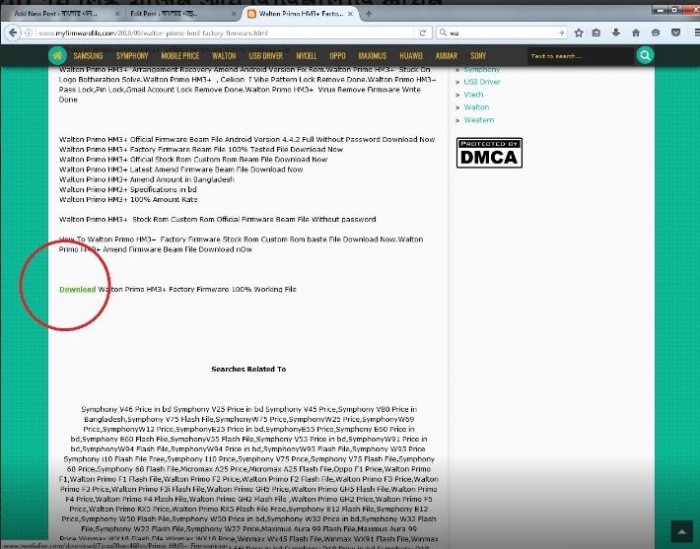Reload the page with the refresh icon
The width and height of the screenshot is (700, 549).
point(422,33)
